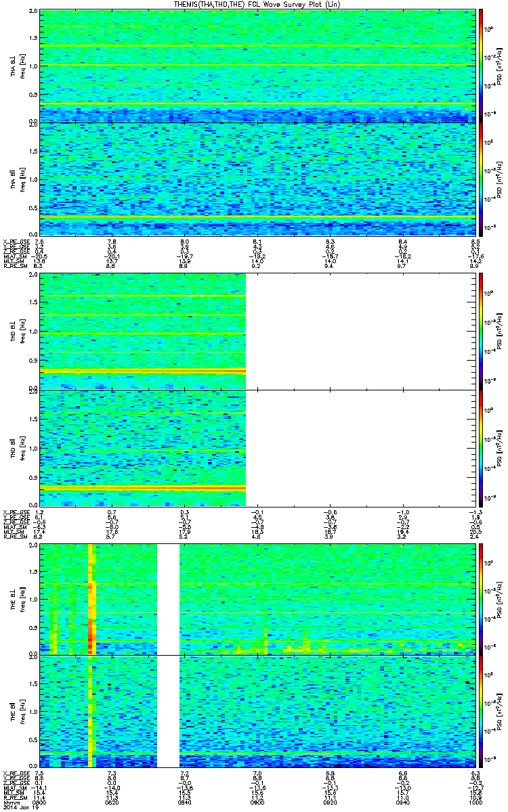Click the THA B-parallel freq axis label

point(16,179)
